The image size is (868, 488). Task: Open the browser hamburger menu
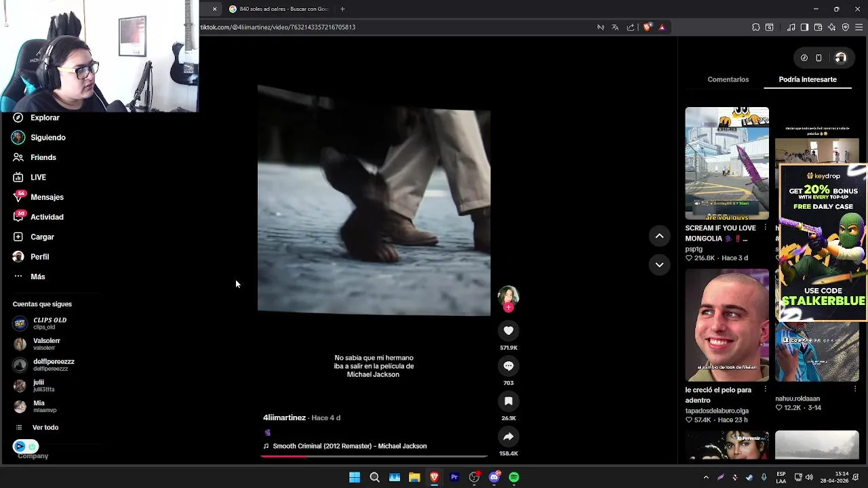tap(859, 27)
